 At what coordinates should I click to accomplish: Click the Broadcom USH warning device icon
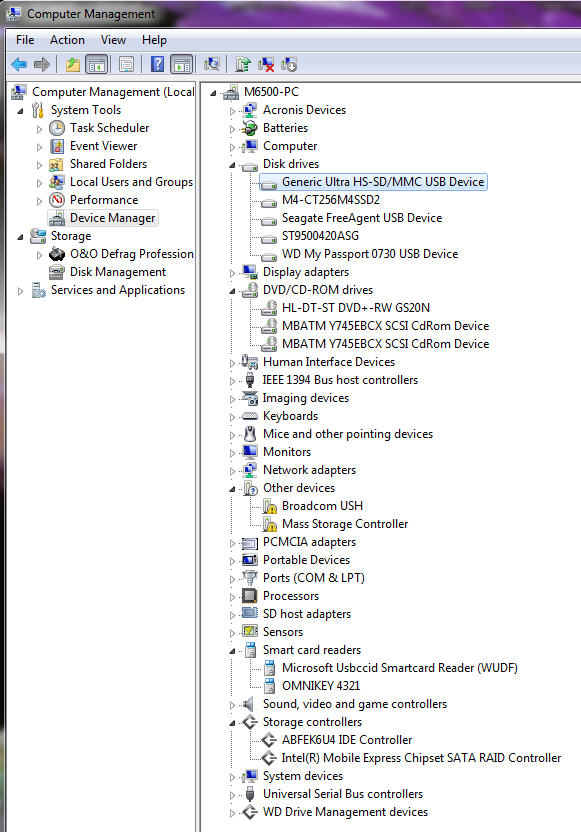point(270,506)
